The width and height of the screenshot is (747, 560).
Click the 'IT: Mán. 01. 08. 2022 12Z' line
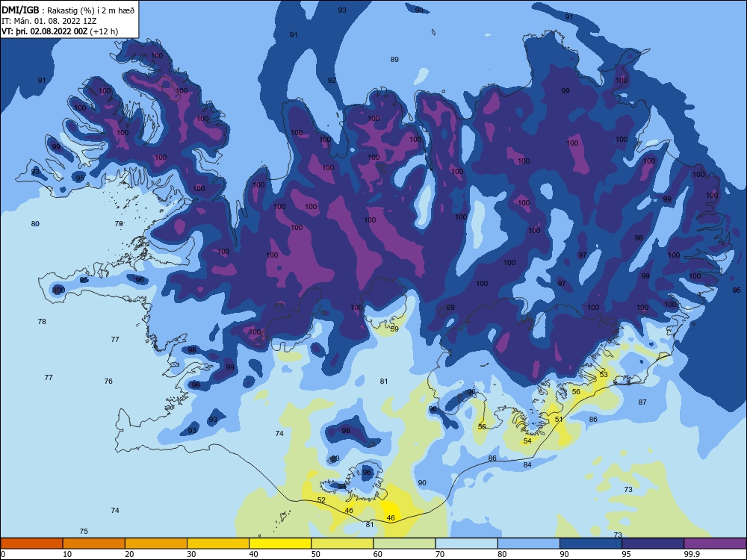(x=49, y=22)
